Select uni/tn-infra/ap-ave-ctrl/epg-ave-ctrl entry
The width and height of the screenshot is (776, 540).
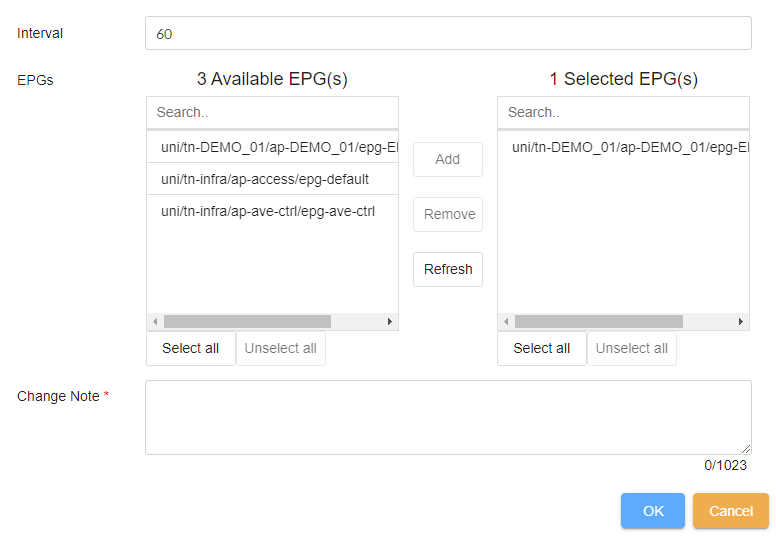[x=268, y=211]
